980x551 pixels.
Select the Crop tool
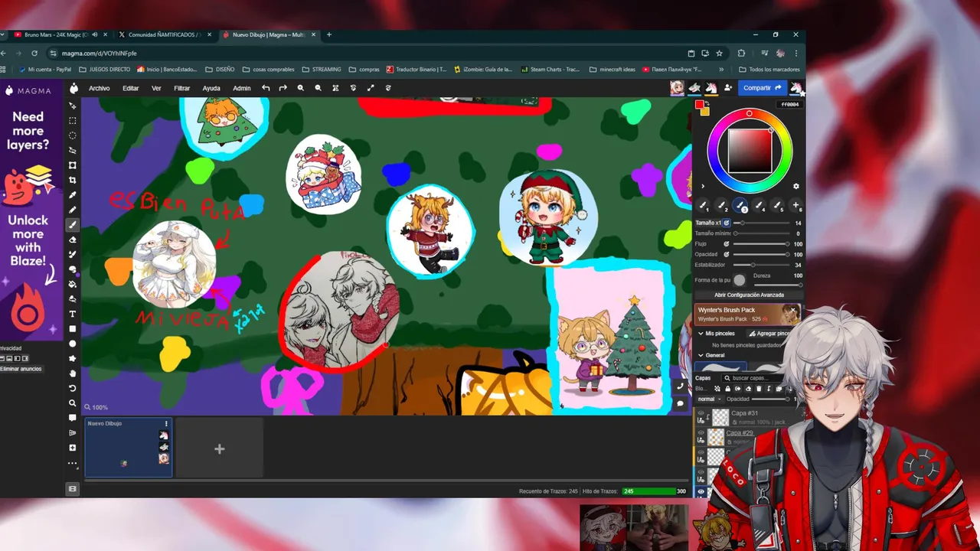(x=73, y=180)
